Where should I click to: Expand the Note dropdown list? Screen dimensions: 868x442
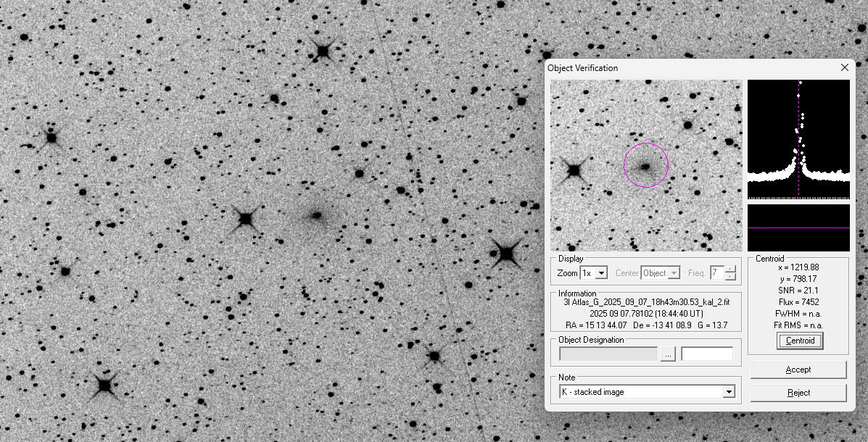click(x=728, y=392)
